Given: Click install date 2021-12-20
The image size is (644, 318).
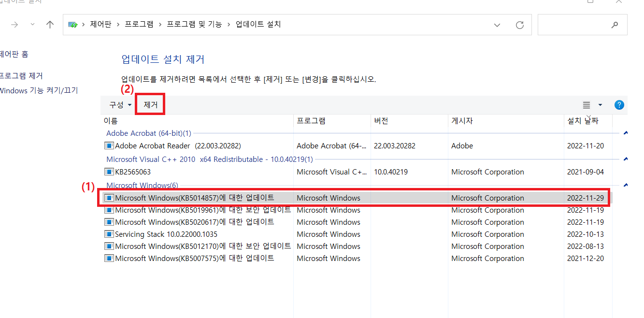Looking at the screenshot, I should 586,259.
